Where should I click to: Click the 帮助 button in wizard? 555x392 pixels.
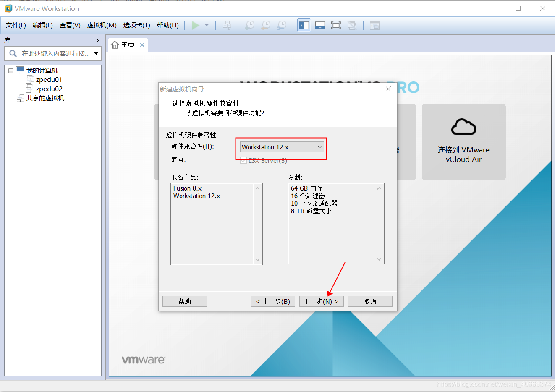point(185,301)
